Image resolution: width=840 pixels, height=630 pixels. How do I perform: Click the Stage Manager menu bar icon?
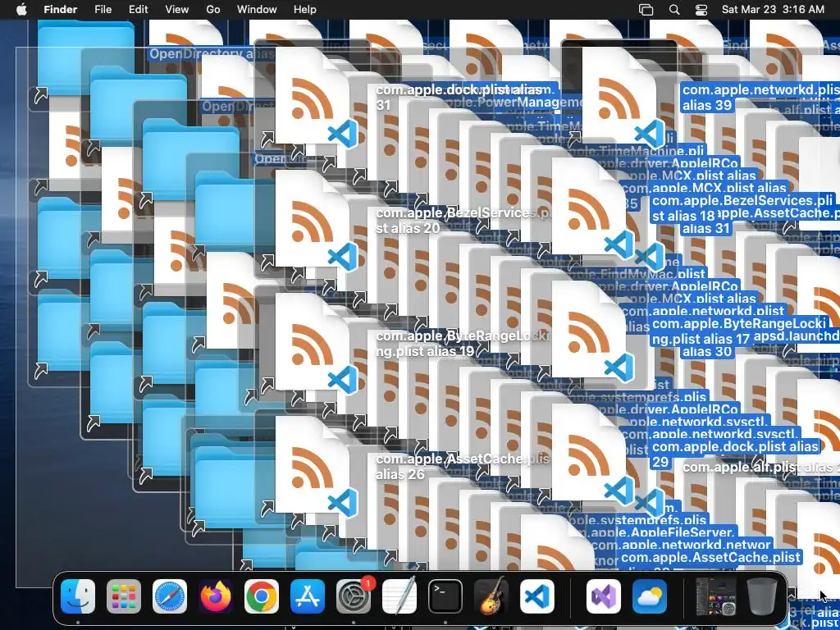(x=646, y=10)
